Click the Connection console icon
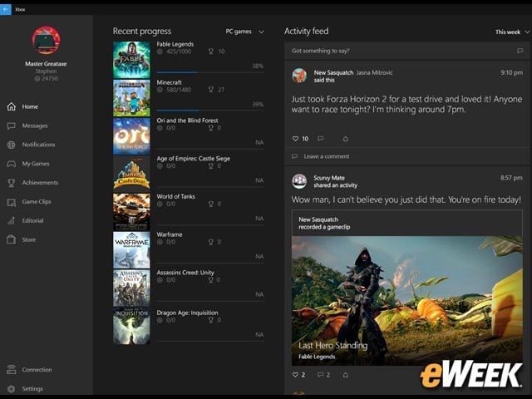The height and width of the screenshot is (399, 532). (11, 369)
